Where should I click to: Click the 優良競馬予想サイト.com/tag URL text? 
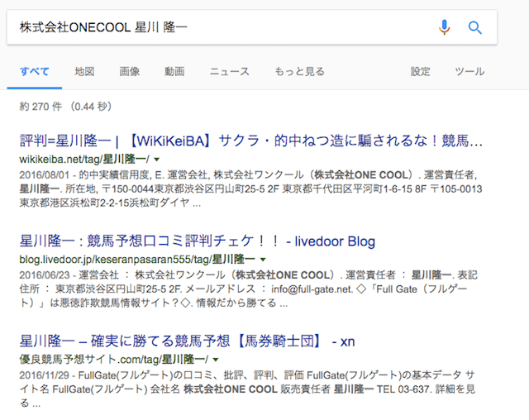tap(114, 360)
